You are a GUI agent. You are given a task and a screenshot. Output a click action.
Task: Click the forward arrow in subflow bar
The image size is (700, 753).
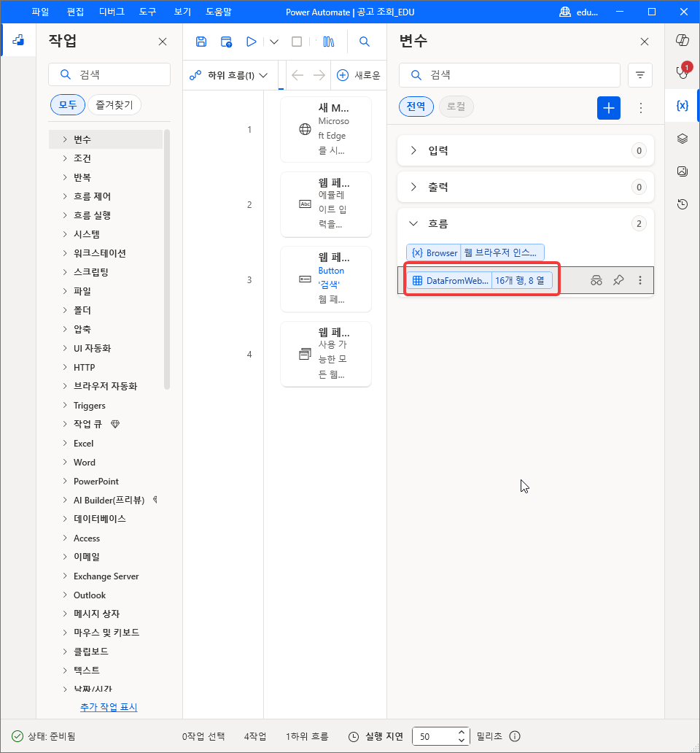[319, 75]
